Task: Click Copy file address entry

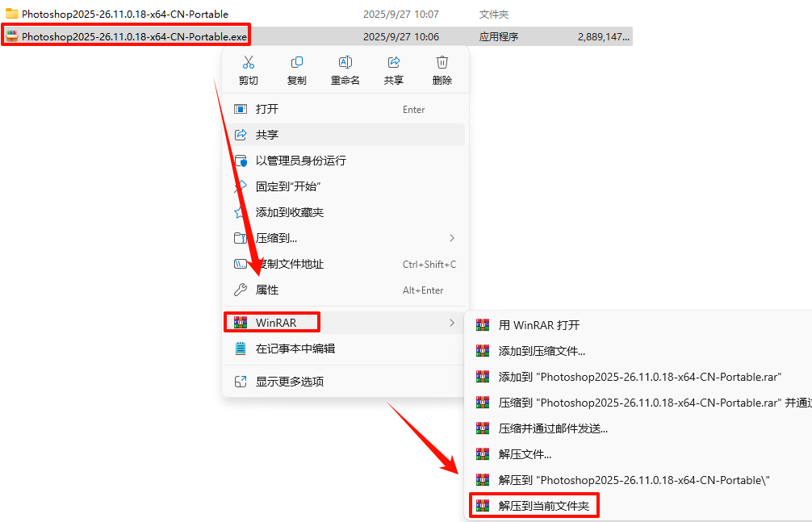Action: 345,264
